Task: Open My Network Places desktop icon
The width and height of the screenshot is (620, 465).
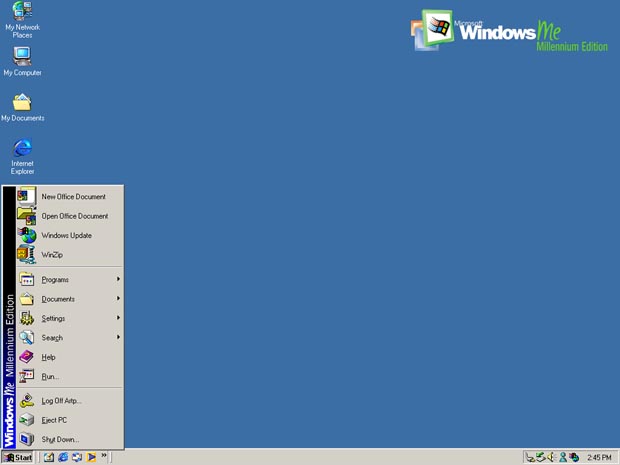Action: click(x=23, y=20)
